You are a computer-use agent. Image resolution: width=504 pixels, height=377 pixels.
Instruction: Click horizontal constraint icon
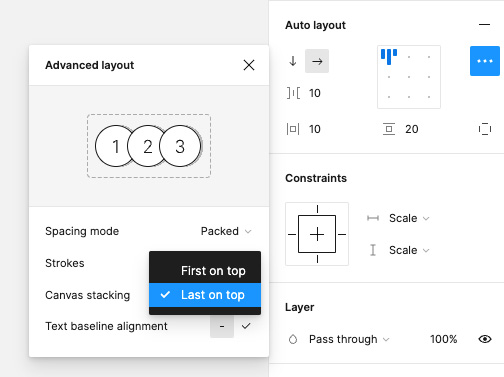click(373, 218)
